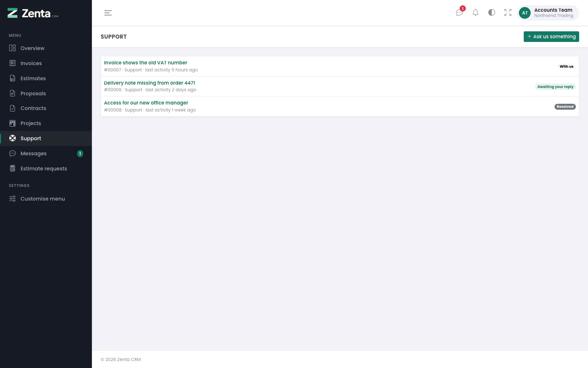Click the Support lifebuoy icon
This screenshot has width=588, height=368.
pyautogui.click(x=12, y=138)
